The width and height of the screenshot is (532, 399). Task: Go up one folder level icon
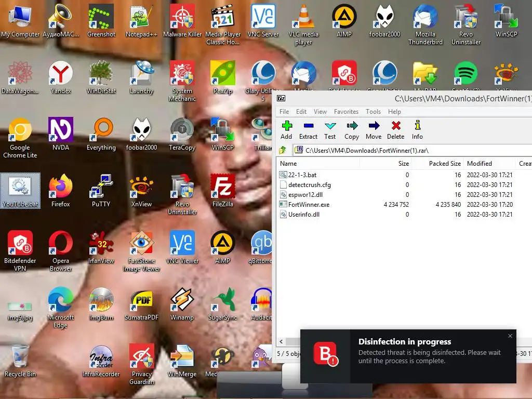283,150
